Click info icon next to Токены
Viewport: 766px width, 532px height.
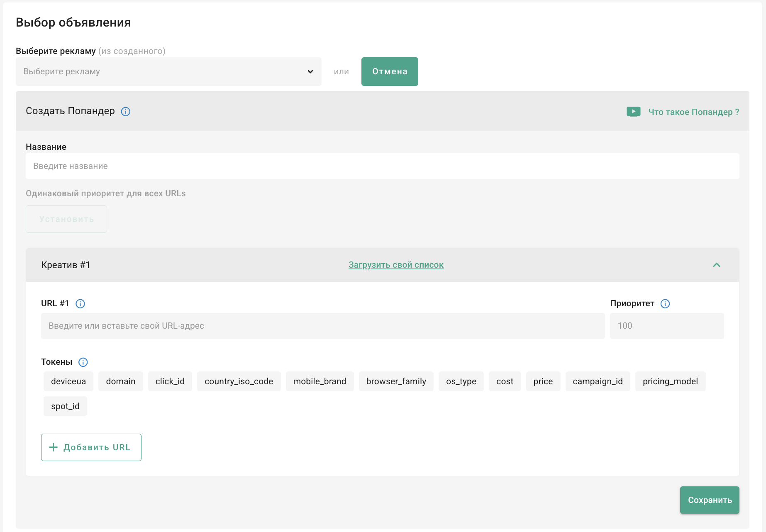tap(83, 362)
